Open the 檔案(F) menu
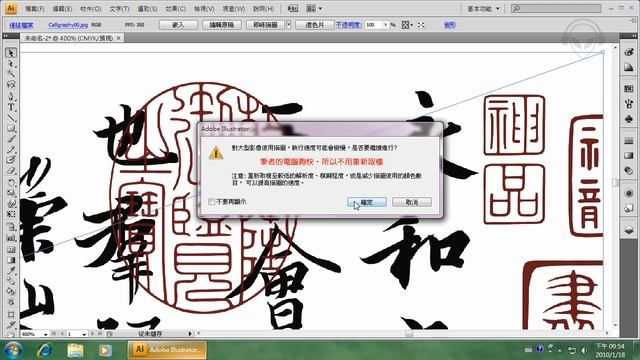 (x=35, y=9)
